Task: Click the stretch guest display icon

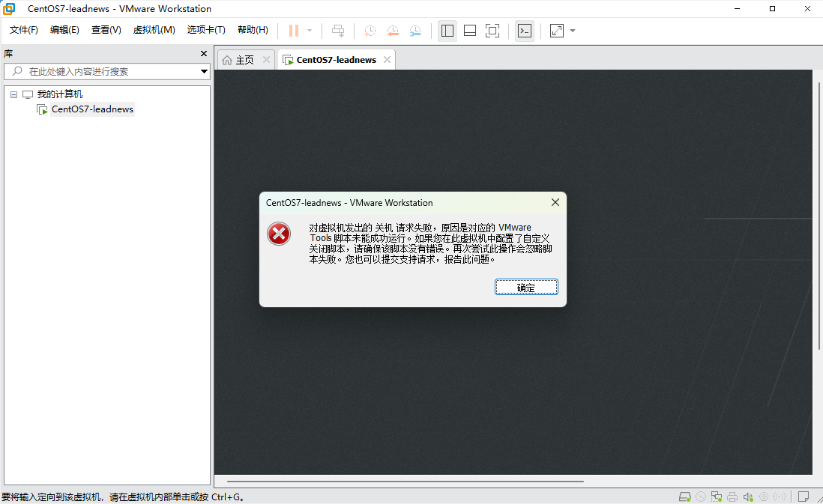Action: (556, 31)
